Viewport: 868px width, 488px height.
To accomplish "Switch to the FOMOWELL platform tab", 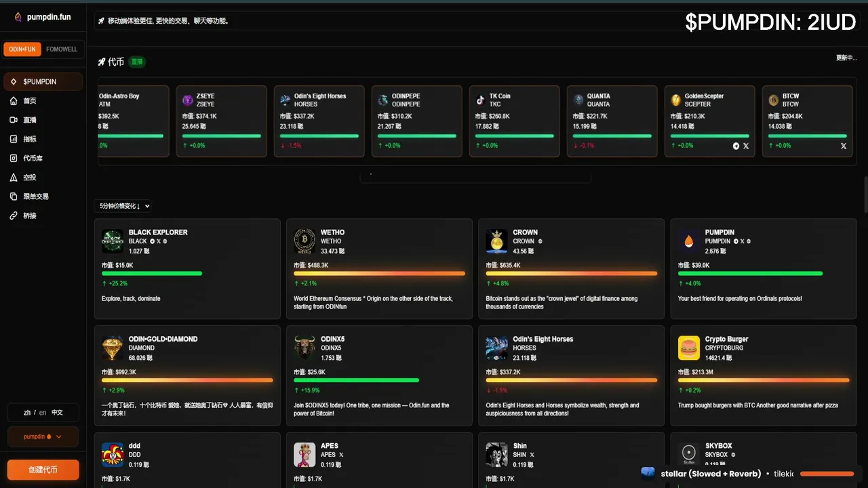I will (62, 49).
